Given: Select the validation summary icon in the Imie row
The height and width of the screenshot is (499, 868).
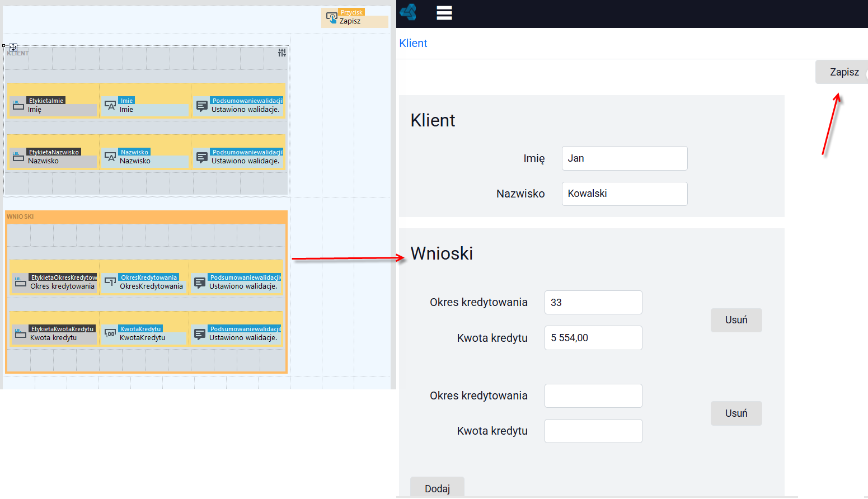Looking at the screenshot, I should pyautogui.click(x=202, y=105).
